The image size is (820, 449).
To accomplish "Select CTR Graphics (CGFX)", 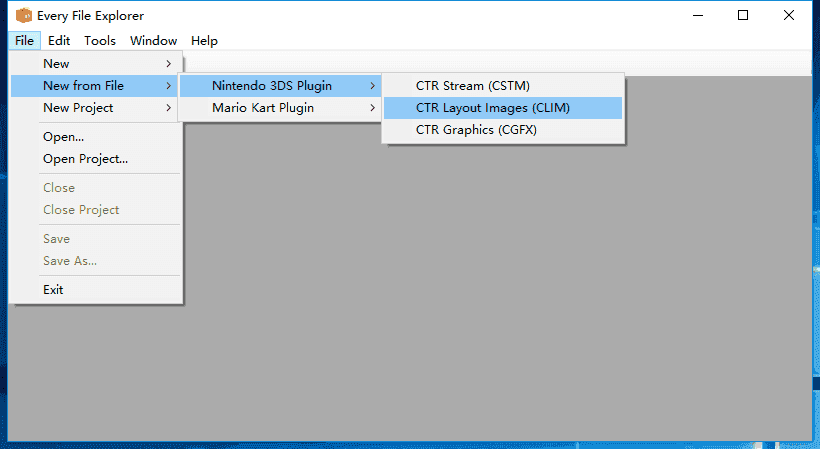I will tap(503, 130).
